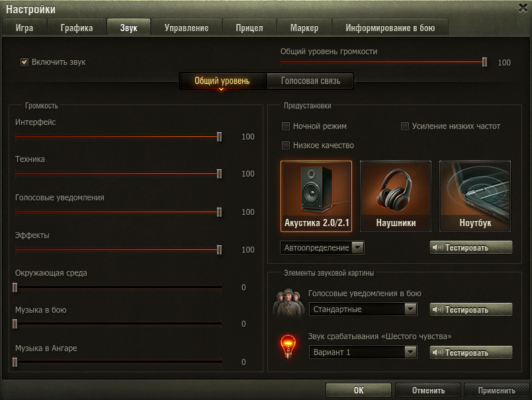532x400 pixels.
Task: Test the Шестого чувства sound variant
Action: [471, 352]
